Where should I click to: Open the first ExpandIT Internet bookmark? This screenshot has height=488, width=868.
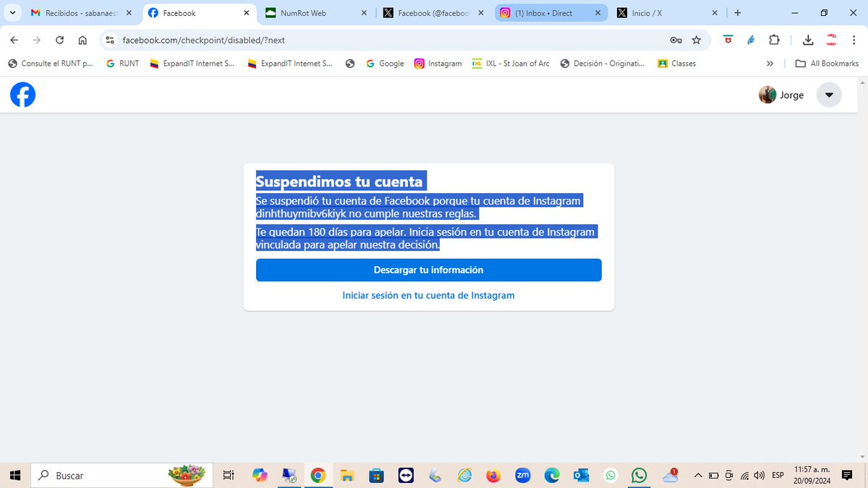coord(192,64)
